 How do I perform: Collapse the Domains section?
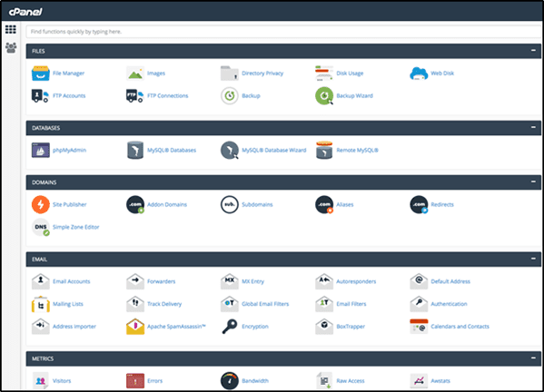(x=533, y=181)
